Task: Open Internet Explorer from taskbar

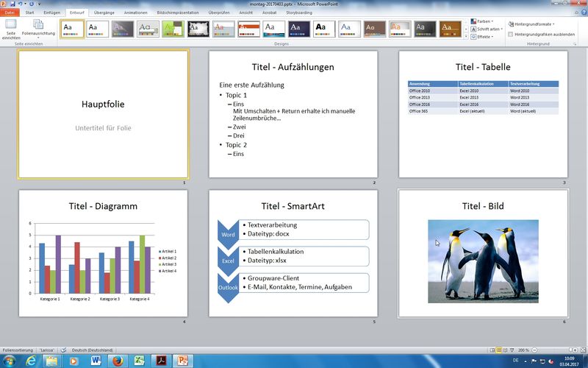Action: point(31,361)
